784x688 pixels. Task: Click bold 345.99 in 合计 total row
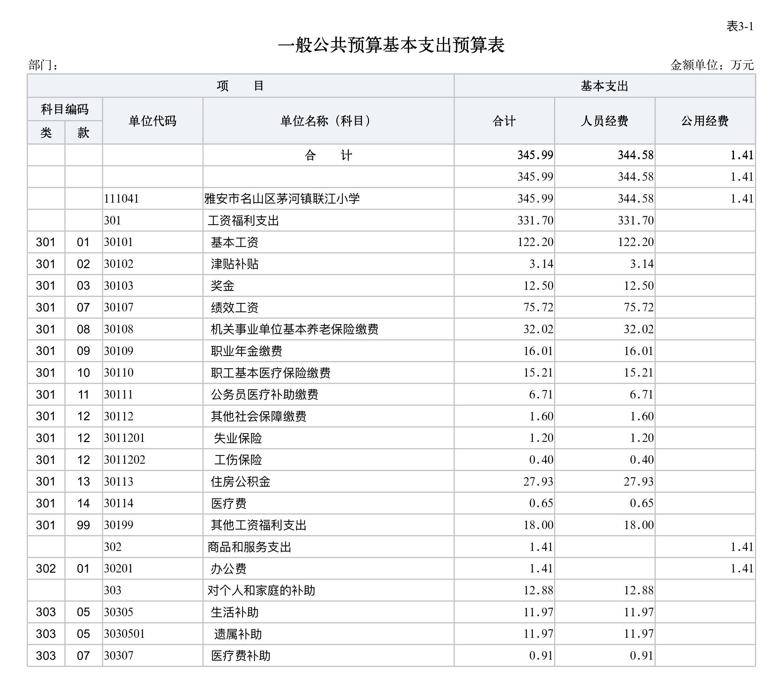(x=536, y=155)
